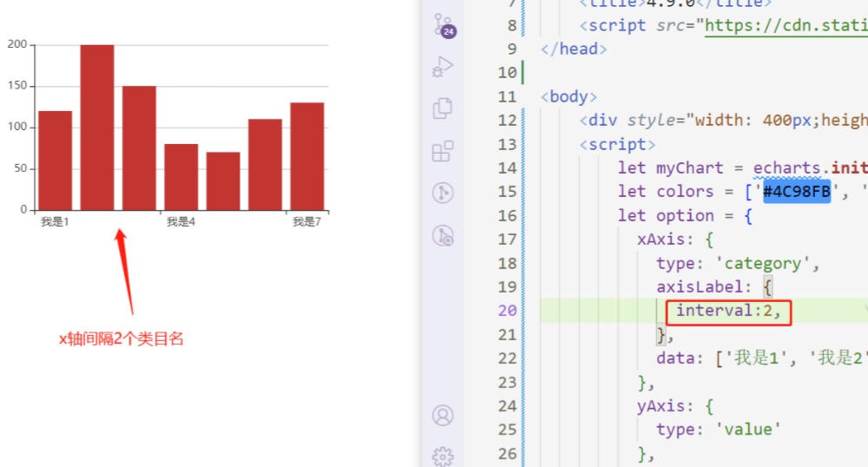Click the first bar above 我是1
The height and width of the screenshot is (467, 868).
coord(56,161)
